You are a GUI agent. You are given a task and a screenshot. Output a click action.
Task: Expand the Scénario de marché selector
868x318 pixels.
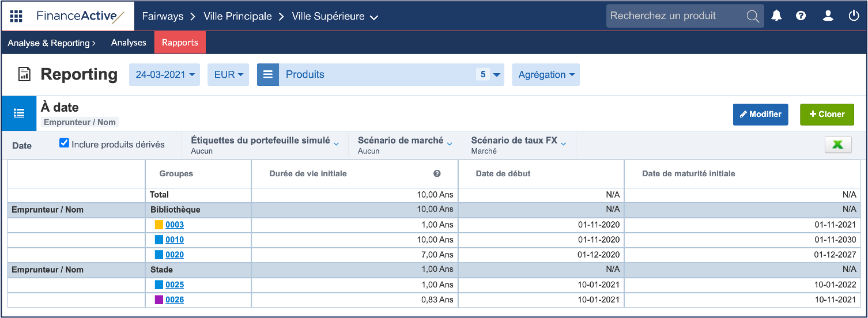[405, 141]
